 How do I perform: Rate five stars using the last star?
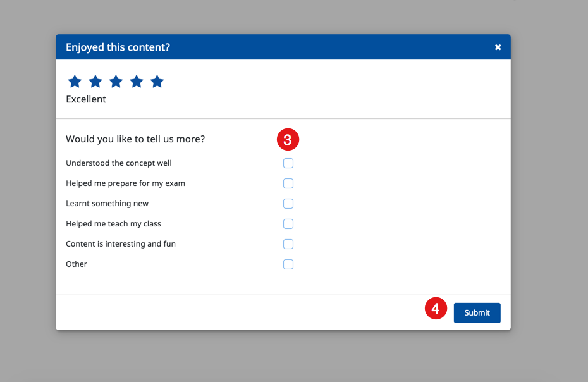pos(157,82)
